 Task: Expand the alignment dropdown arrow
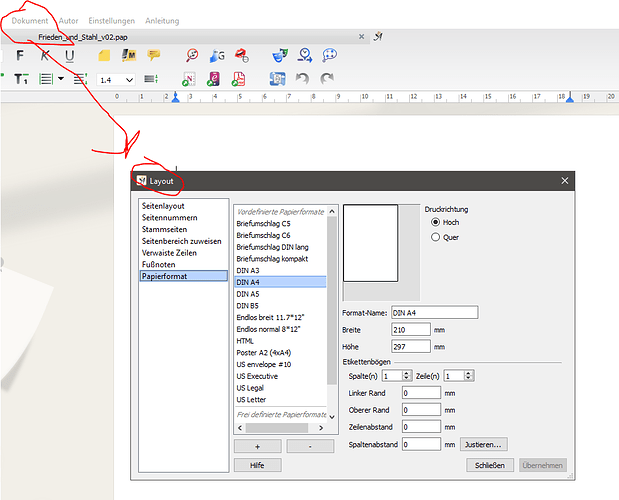click(61, 79)
